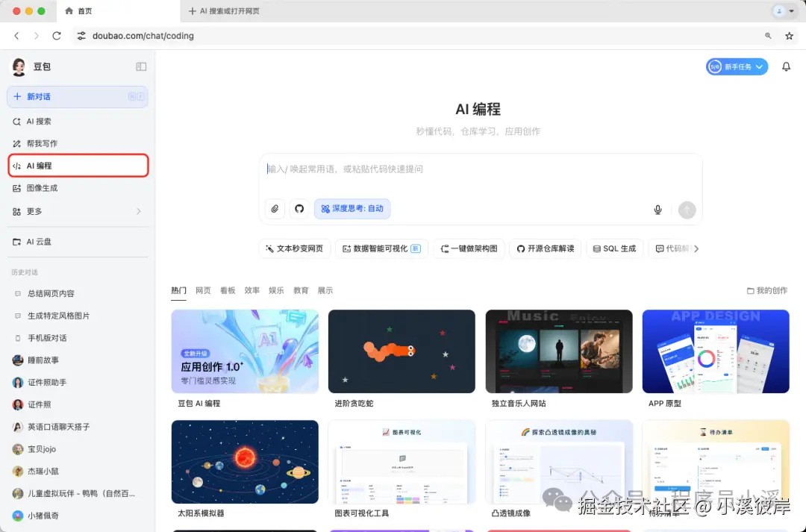This screenshot has height=532, width=806.
Task: Click the collapse sidebar icon at top
Action: click(141, 66)
